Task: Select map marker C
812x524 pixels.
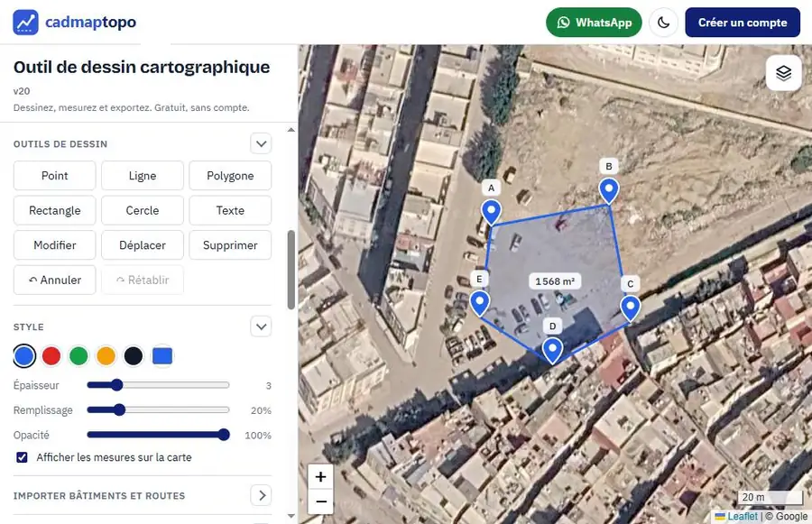Action: 631,308
